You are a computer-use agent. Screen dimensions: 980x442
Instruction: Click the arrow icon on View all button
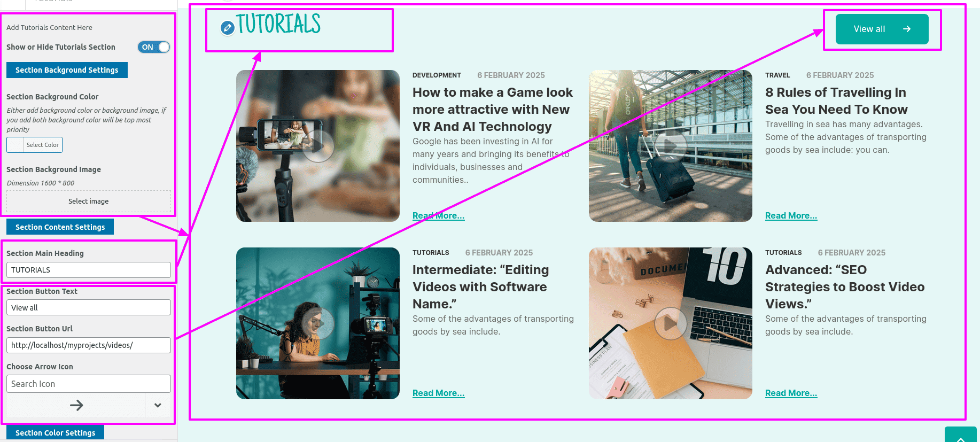(907, 29)
